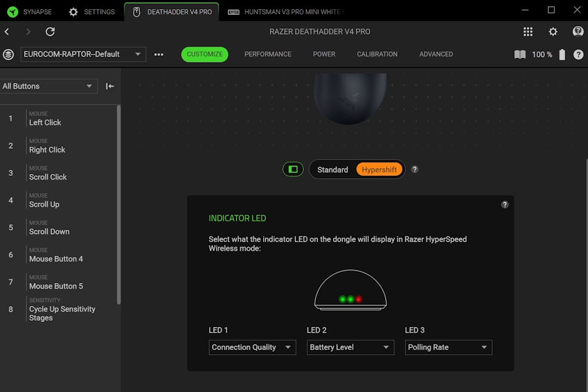
Task: Toggle the green sidebar view button
Action: [x=293, y=169]
